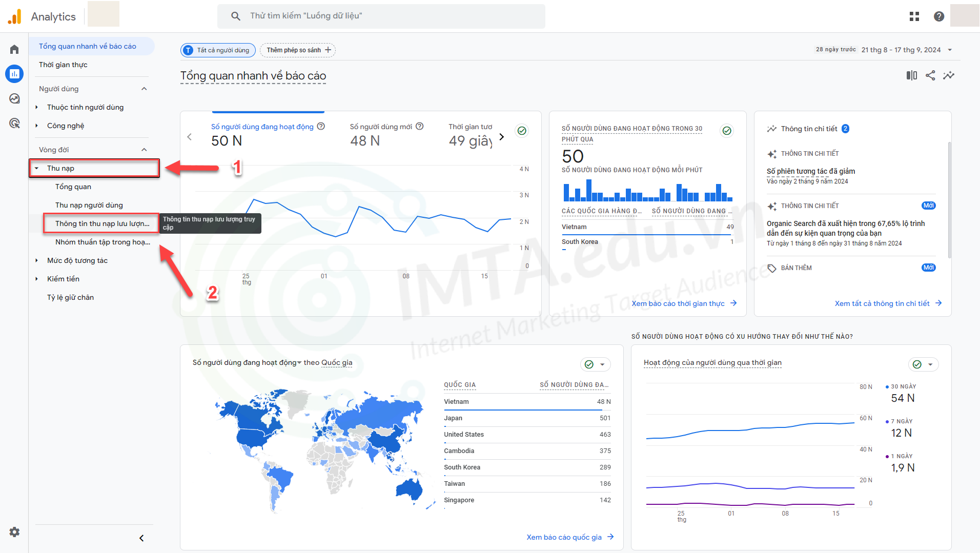The image size is (980, 553).
Task: Click the 1 NGÀY legend entry
Action: [x=900, y=463]
